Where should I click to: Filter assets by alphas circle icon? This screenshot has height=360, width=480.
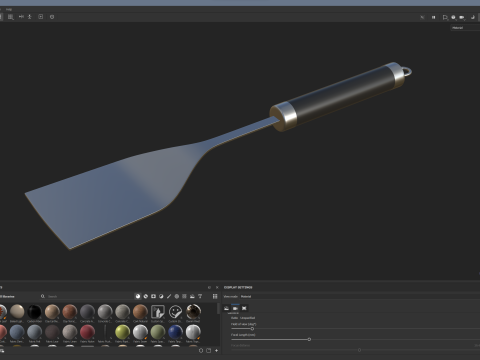(177, 296)
